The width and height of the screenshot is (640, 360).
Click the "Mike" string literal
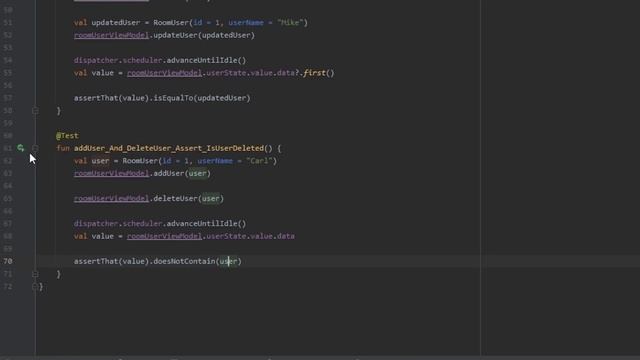point(290,22)
